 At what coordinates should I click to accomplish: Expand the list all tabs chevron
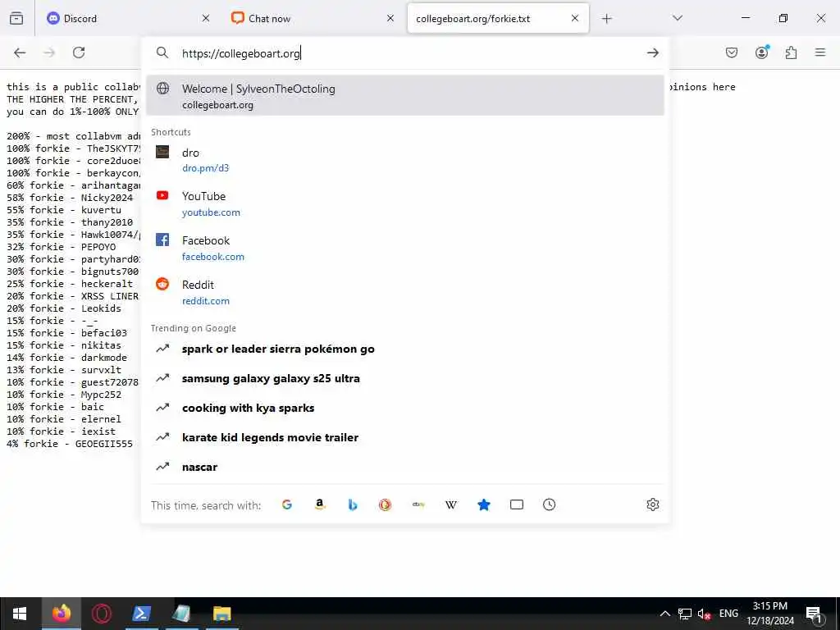[678, 18]
